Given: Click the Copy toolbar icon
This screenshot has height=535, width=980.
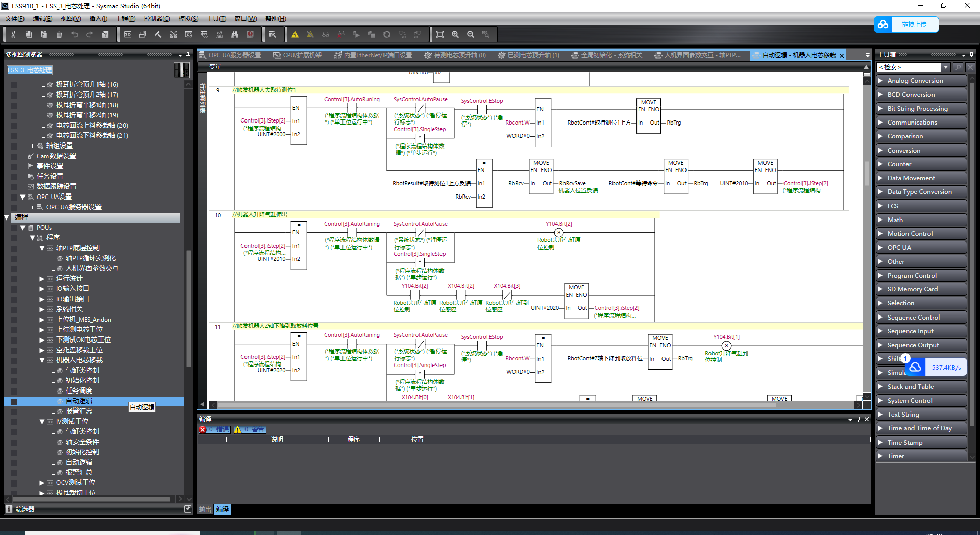Looking at the screenshot, I should coord(29,34).
